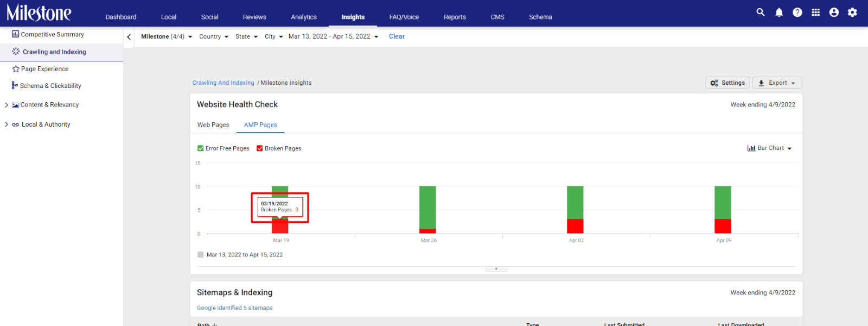Click the Website Health Check heading

pos(237,104)
